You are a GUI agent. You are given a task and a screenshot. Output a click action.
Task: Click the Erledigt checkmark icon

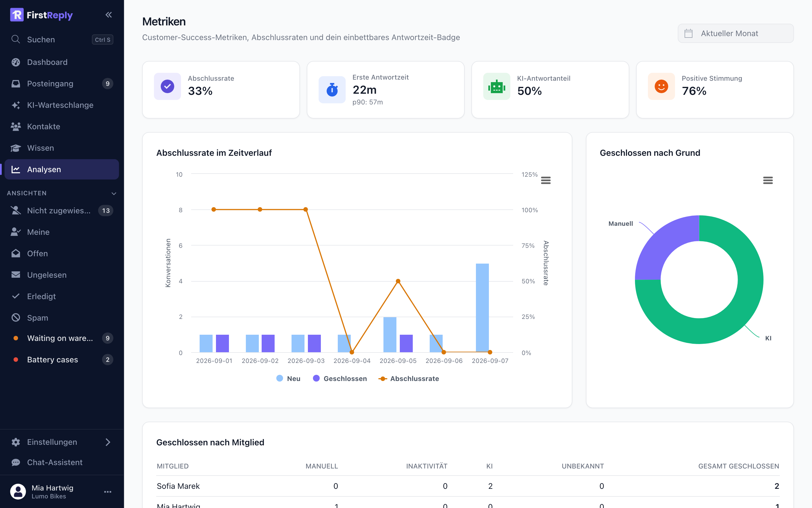(x=16, y=296)
